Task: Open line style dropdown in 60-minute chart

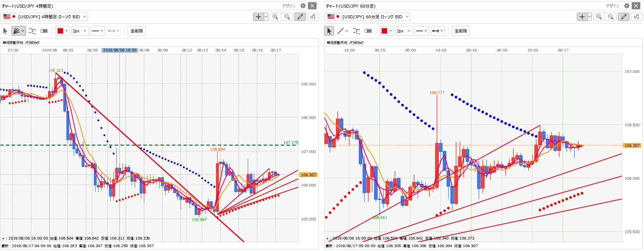Action: click(421, 31)
